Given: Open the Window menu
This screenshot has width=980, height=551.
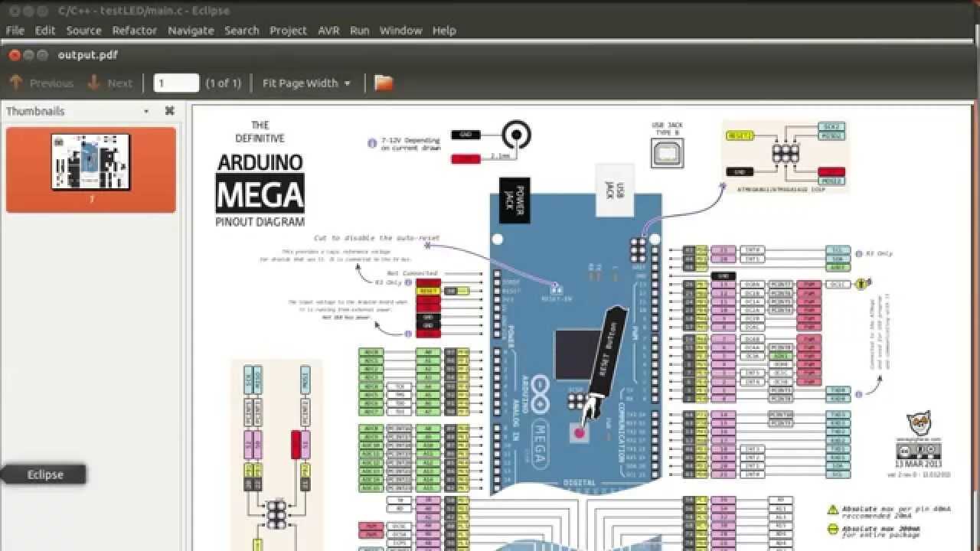Looking at the screenshot, I should [x=400, y=31].
